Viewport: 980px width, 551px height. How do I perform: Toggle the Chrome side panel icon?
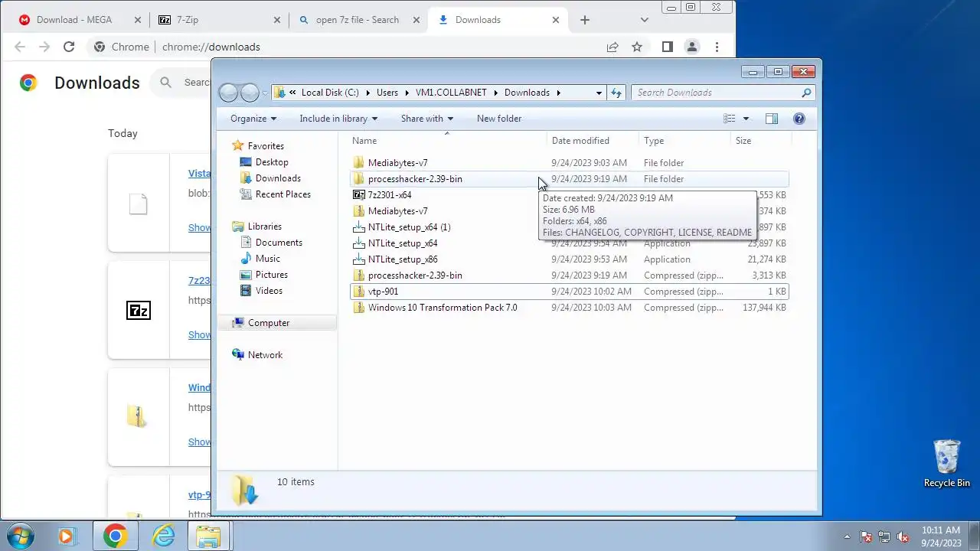[667, 47]
